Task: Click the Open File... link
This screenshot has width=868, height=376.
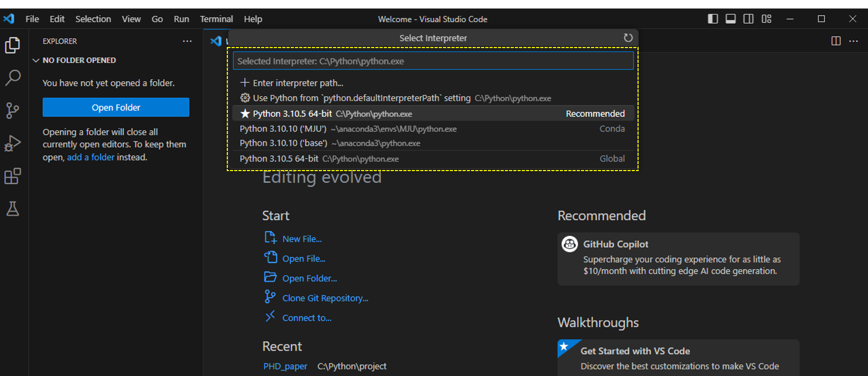Action: (x=304, y=259)
